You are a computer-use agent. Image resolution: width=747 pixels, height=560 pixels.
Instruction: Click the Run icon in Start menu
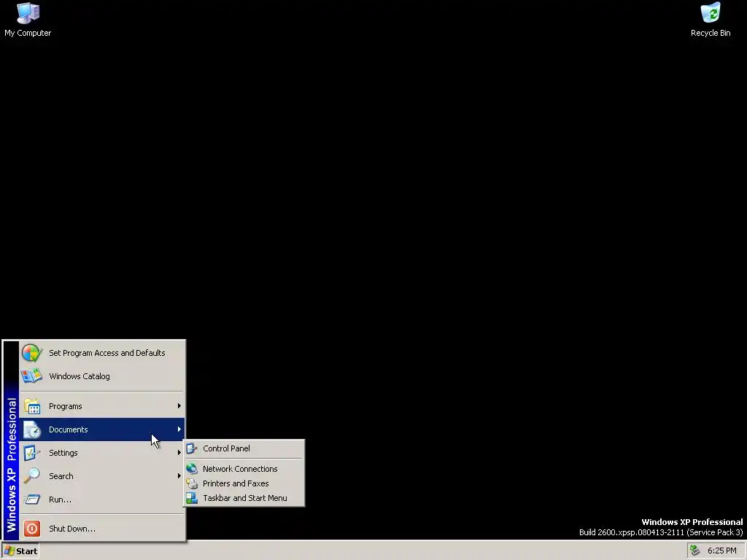tap(32, 499)
